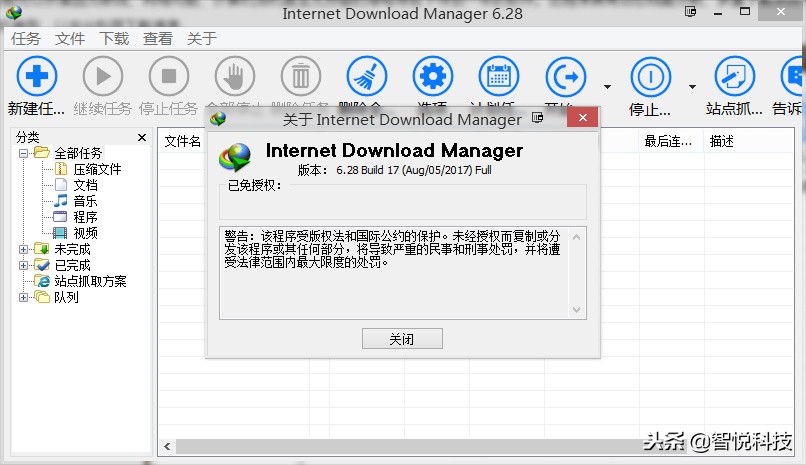Click the New Task (新建任务) toolbar icon
The height and width of the screenshot is (465, 806).
[x=36, y=76]
